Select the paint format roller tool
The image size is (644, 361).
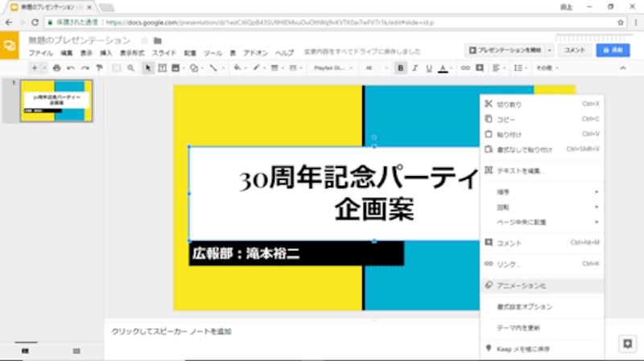99,68
